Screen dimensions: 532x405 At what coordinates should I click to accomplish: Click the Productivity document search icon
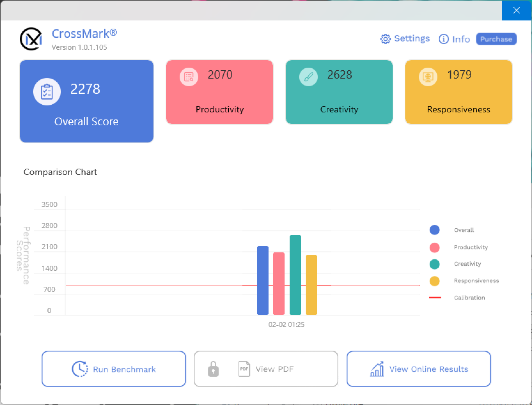[x=189, y=77]
